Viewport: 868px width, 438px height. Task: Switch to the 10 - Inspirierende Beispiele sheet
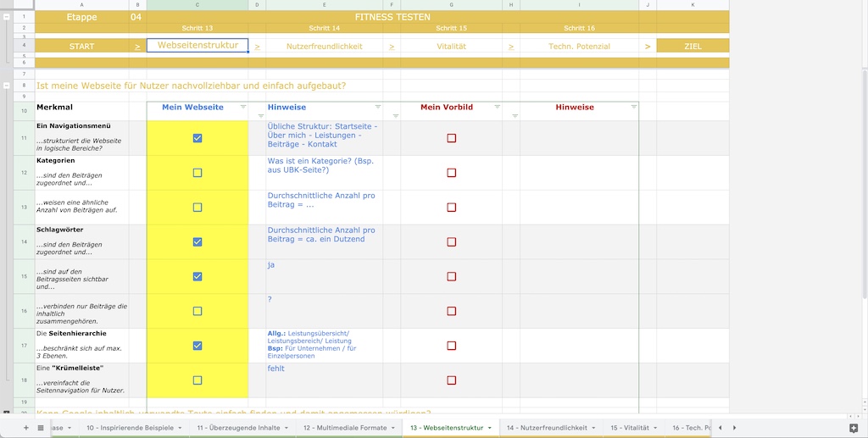click(130, 428)
